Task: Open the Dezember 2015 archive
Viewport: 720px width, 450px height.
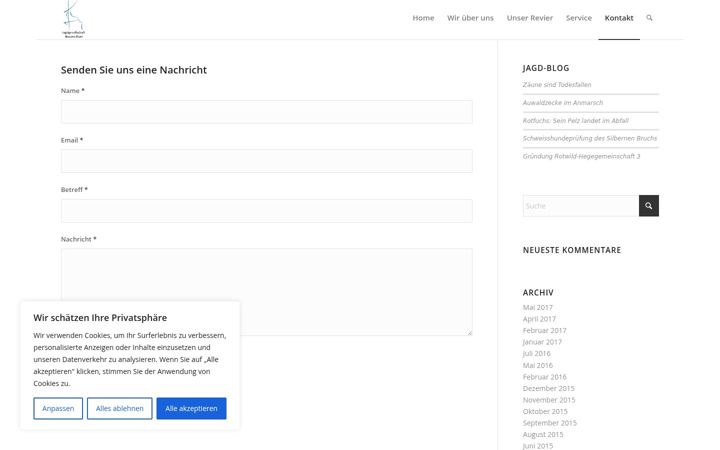Action: click(x=548, y=388)
